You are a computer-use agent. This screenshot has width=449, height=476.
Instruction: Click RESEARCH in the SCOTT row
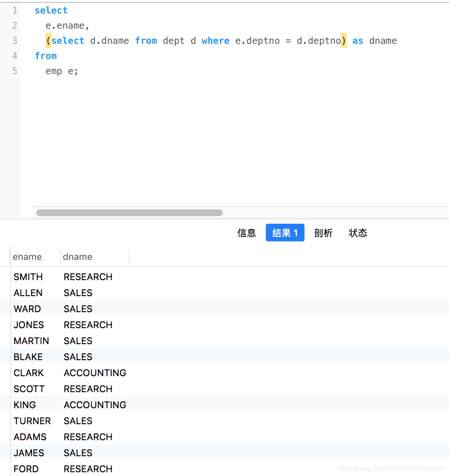pyautogui.click(x=88, y=389)
